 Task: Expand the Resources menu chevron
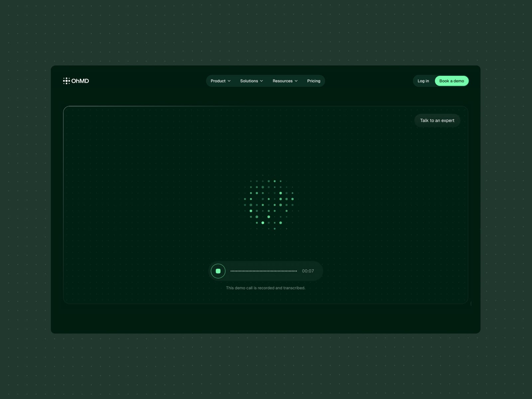click(296, 81)
